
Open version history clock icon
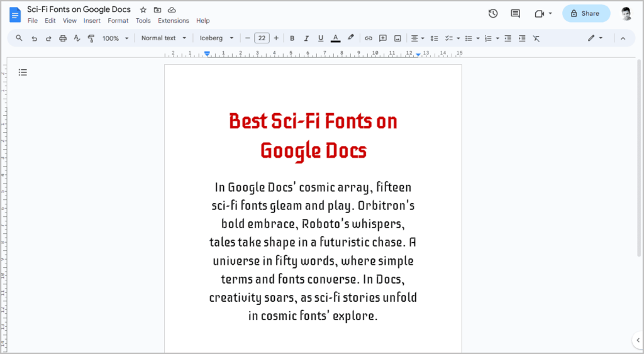(493, 14)
